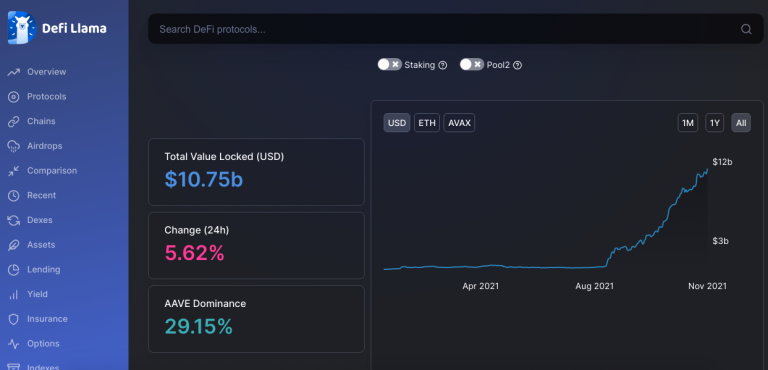Click the Assets feather icon
768x370 pixels.
click(x=14, y=245)
